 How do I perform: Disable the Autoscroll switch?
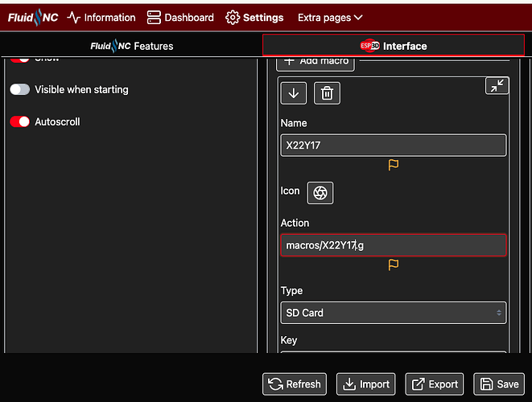coord(19,121)
